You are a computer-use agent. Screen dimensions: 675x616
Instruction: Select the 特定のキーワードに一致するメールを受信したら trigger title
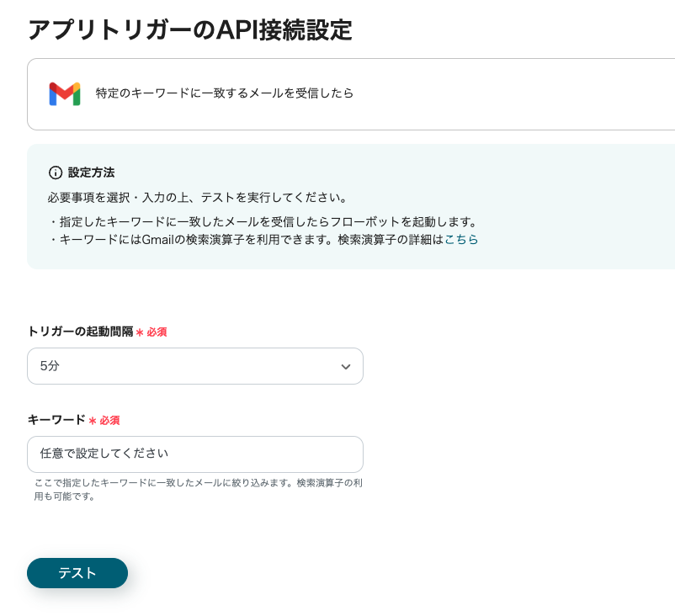(225, 93)
